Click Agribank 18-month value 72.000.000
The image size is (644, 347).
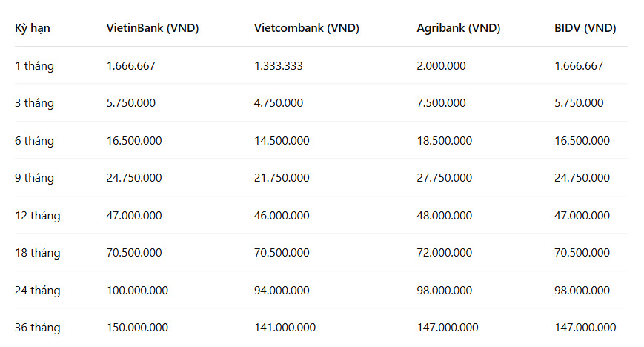click(x=445, y=252)
